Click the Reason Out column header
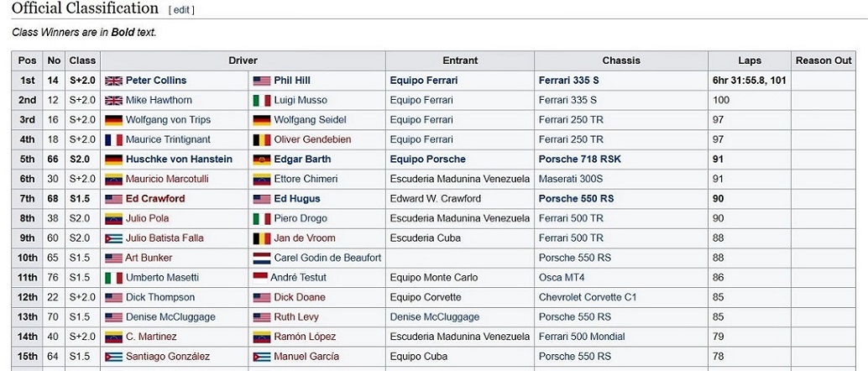The width and height of the screenshot is (868, 371). point(823,60)
